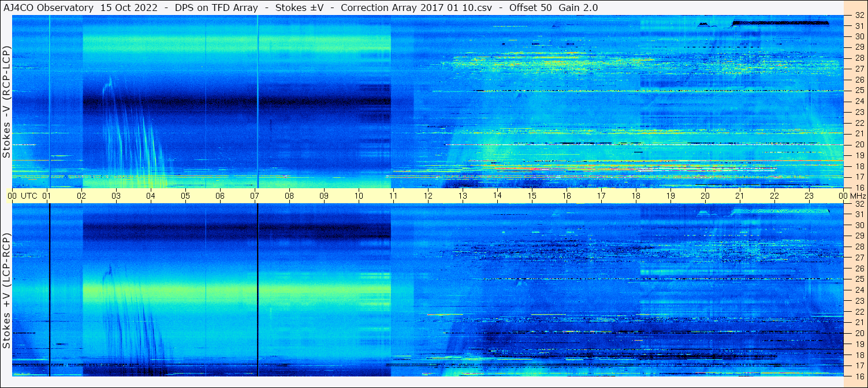Select the 16 hour time marker
Viewport: 868px width, 388px height.
click(x=567, y=196)
